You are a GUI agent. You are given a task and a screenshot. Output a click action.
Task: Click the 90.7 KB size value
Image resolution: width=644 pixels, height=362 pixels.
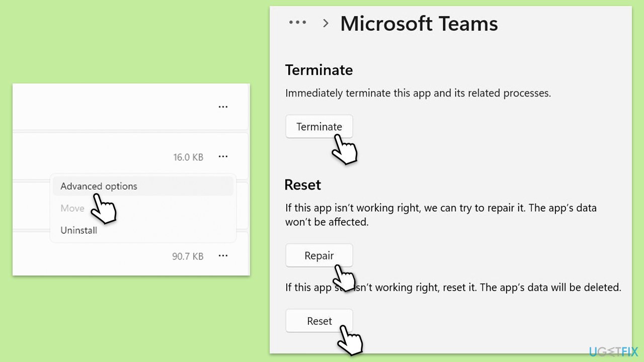(188, 256)
